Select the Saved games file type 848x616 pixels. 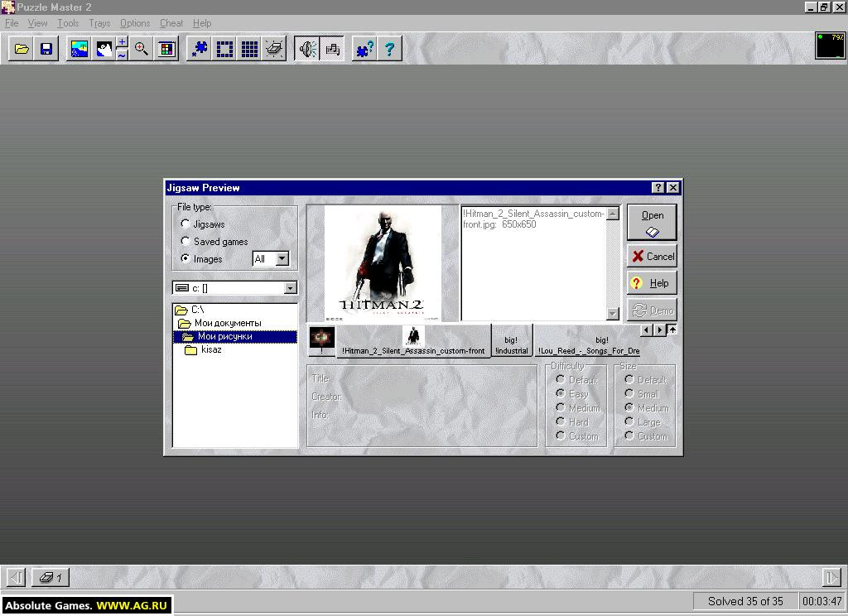click(214, 241)
